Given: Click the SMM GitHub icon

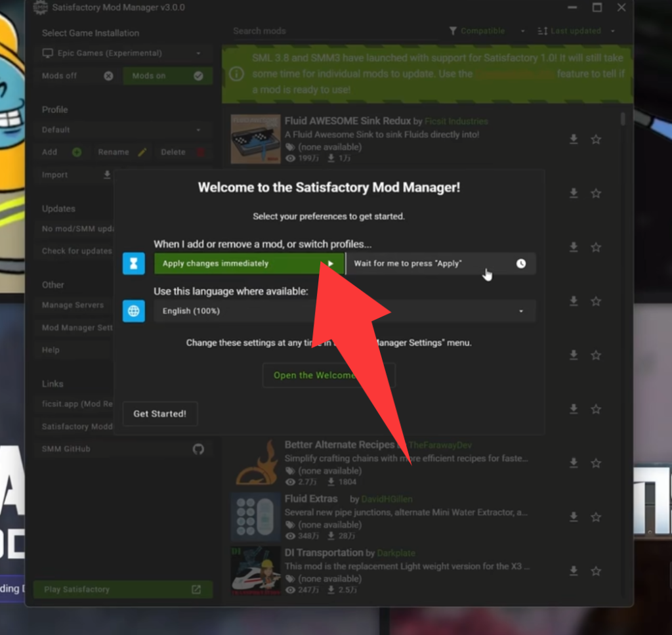Looking at the screenshot, I should click(198, 449).
